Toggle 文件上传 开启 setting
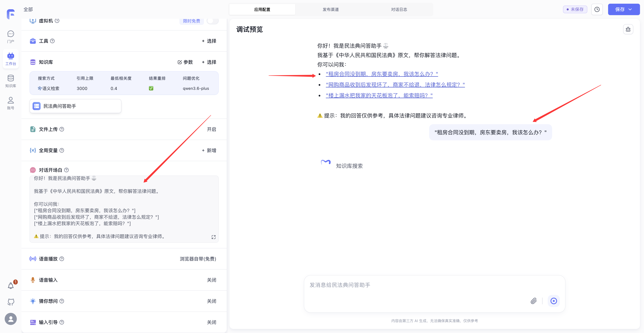644x333 pixels. (211, 129)
